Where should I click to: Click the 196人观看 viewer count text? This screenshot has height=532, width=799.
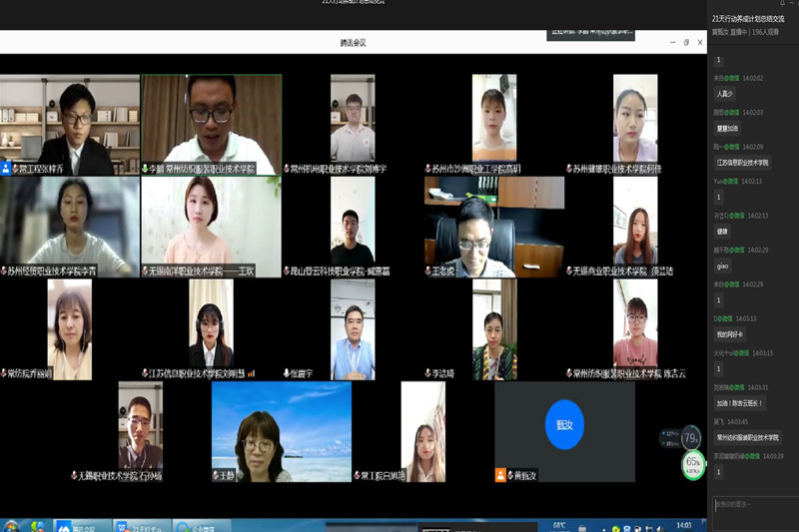(765, 32)
